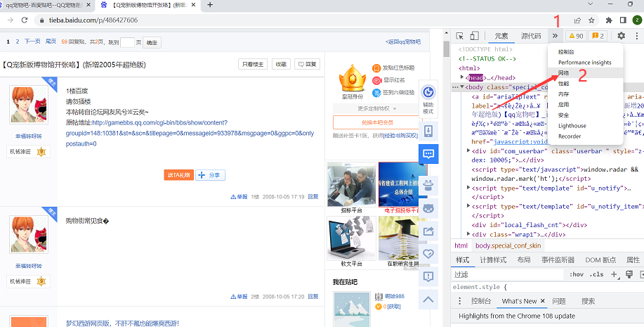Viewport: 644px width, 327px height.
Task: Click the page jump number field
Action: point(127,42)
